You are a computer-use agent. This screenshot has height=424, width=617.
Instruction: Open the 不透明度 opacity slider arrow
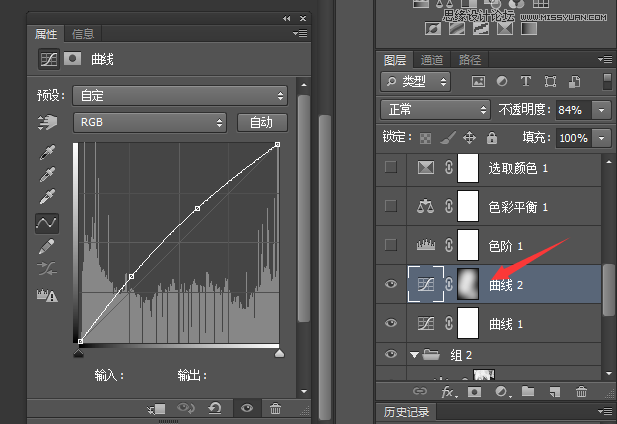pos(601,110)
